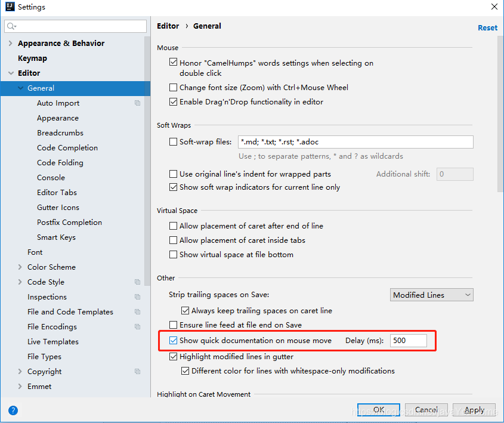The image size is (504, 423).
Task: Click the Delay (ms) input field
Action: coord(409,341)
